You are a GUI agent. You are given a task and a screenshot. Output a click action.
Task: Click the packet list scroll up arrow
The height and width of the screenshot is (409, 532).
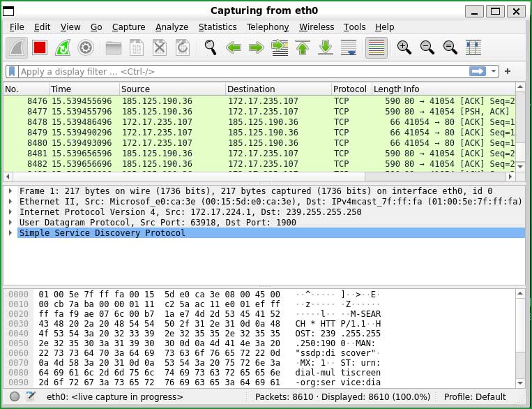(520, 87)
